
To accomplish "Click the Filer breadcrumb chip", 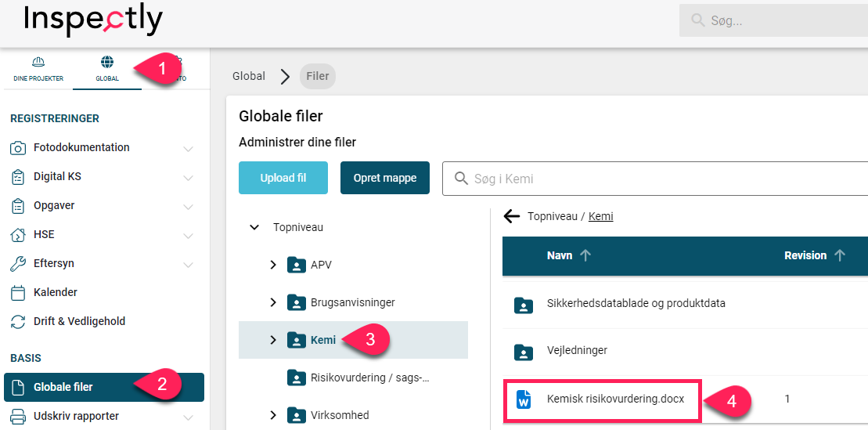I will pyautogui.click(x=318, y=77).
